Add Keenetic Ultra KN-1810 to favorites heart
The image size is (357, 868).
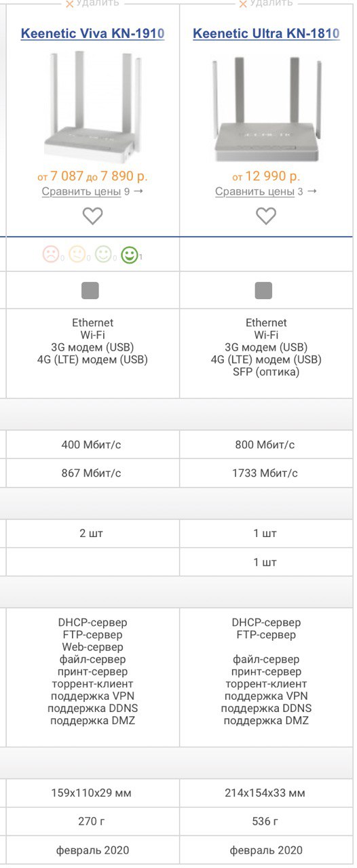[266, 216]
